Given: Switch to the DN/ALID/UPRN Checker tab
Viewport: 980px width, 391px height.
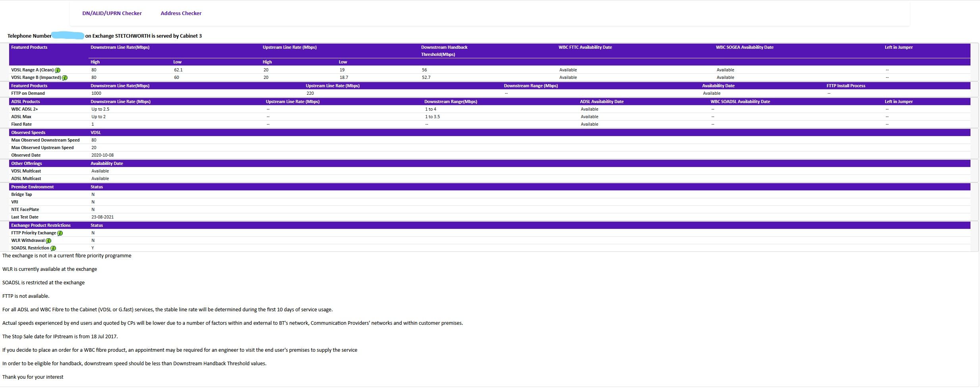Looking at the screenshot, I should [112, 13].
